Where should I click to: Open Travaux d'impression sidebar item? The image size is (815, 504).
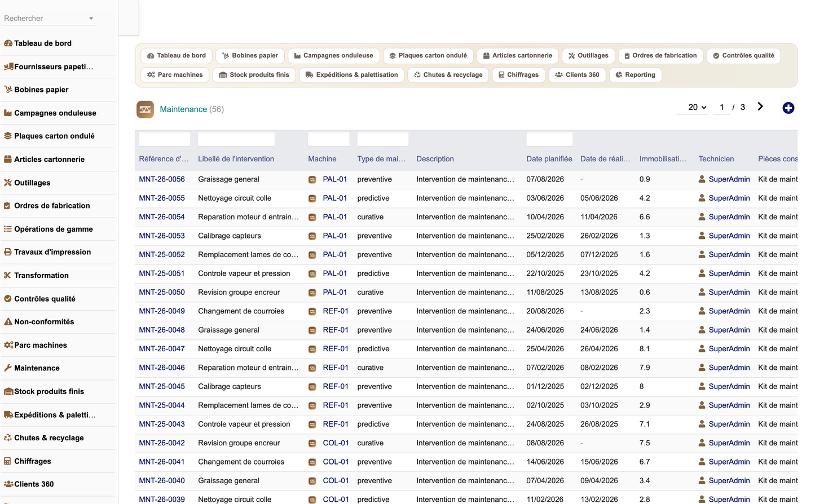coord(47,252)
